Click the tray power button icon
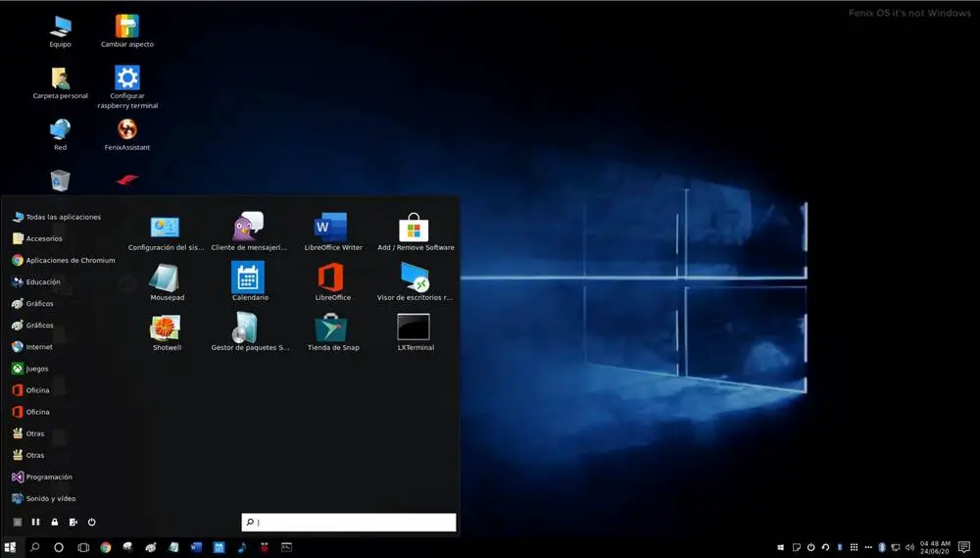Image resolution: width=980 pixels, height=558 pixels. pos(810,547)
